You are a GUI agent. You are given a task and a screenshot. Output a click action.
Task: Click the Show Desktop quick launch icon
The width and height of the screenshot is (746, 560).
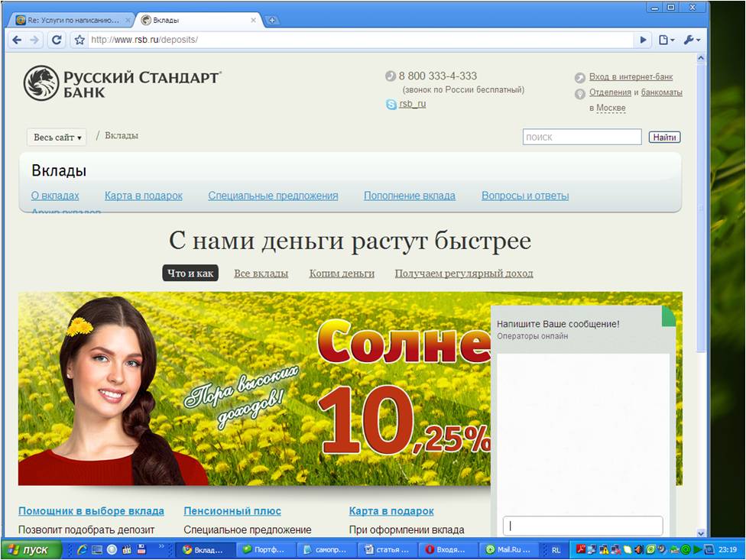pos(97,549)
